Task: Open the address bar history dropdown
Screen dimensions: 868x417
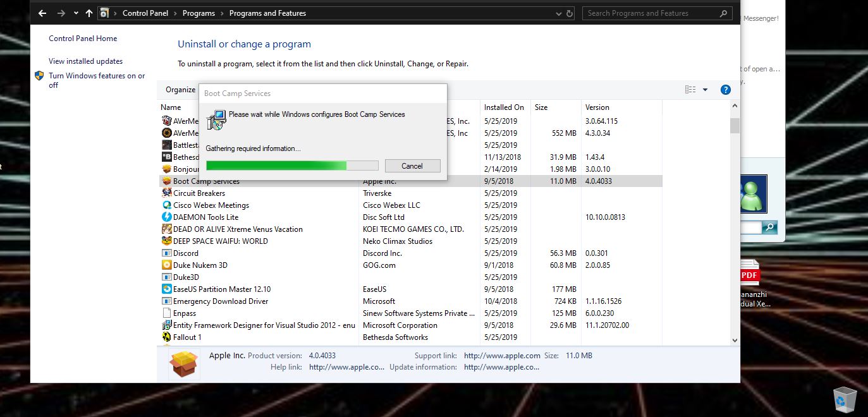Action: tap(558, 13)
